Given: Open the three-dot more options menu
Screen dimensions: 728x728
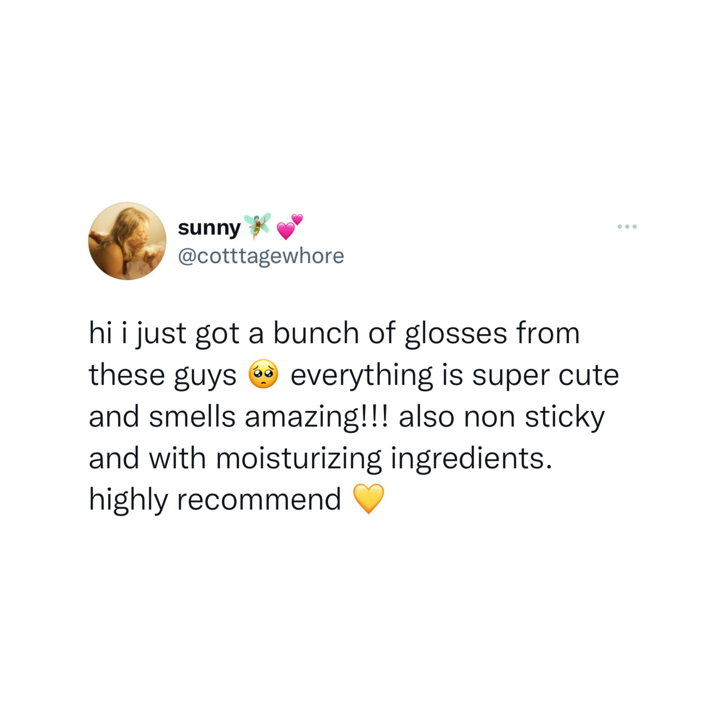Looking at the screenshot, I should point(627,226).
